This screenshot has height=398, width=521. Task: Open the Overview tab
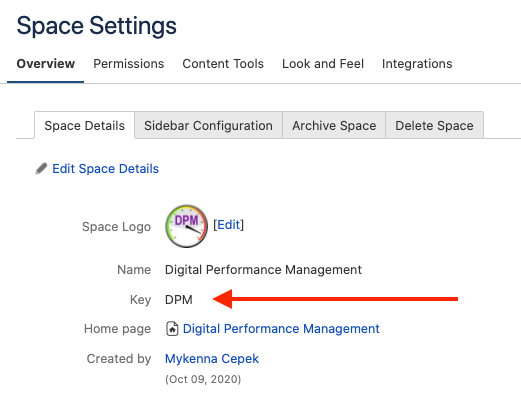tap(46, 64)
